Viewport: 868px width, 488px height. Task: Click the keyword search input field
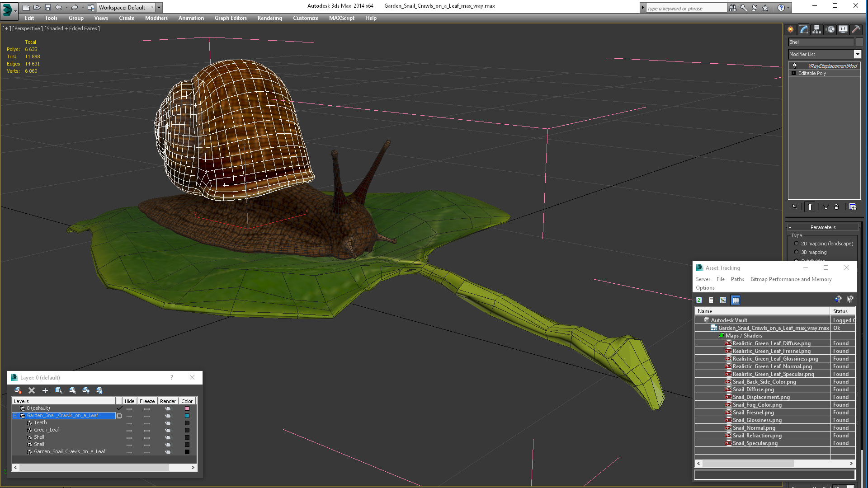click(686, 8)
